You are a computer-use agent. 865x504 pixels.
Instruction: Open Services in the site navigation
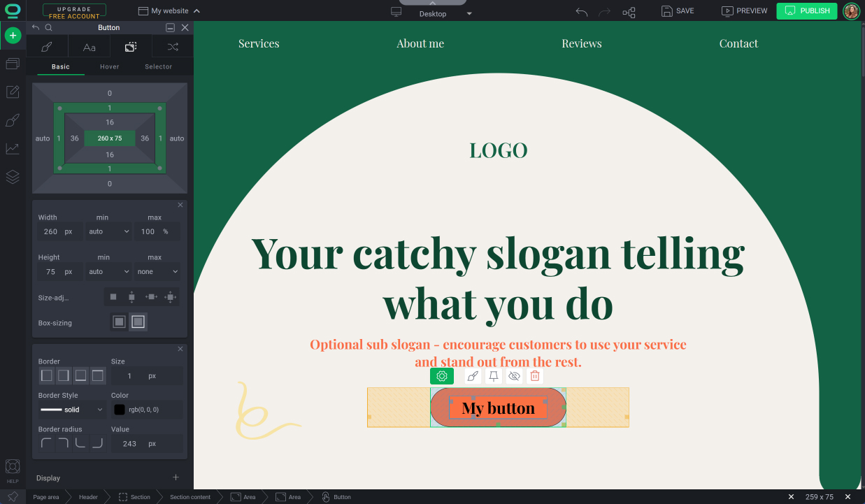pyautogui.click(x=259, y=43)
